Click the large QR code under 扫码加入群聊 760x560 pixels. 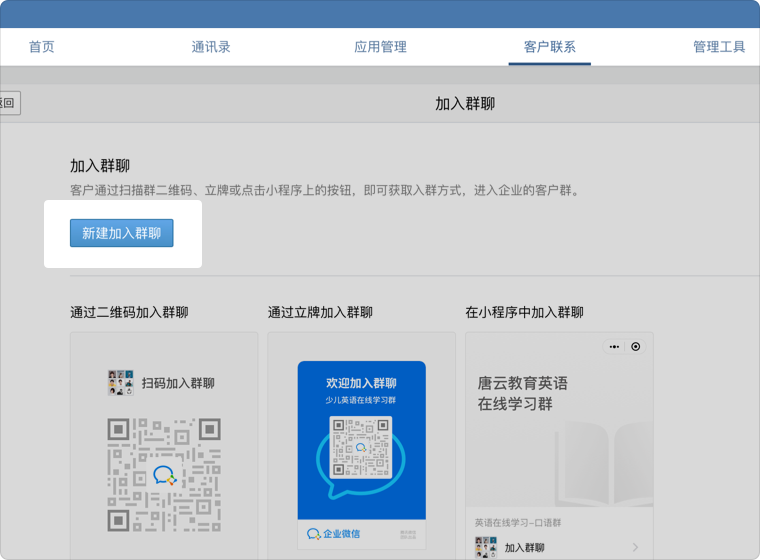click(164, 475)
